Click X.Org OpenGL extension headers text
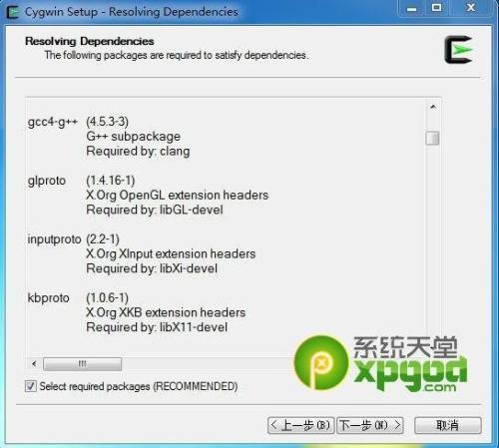Screen dimensions: 499x448 [x=178, y=196]
